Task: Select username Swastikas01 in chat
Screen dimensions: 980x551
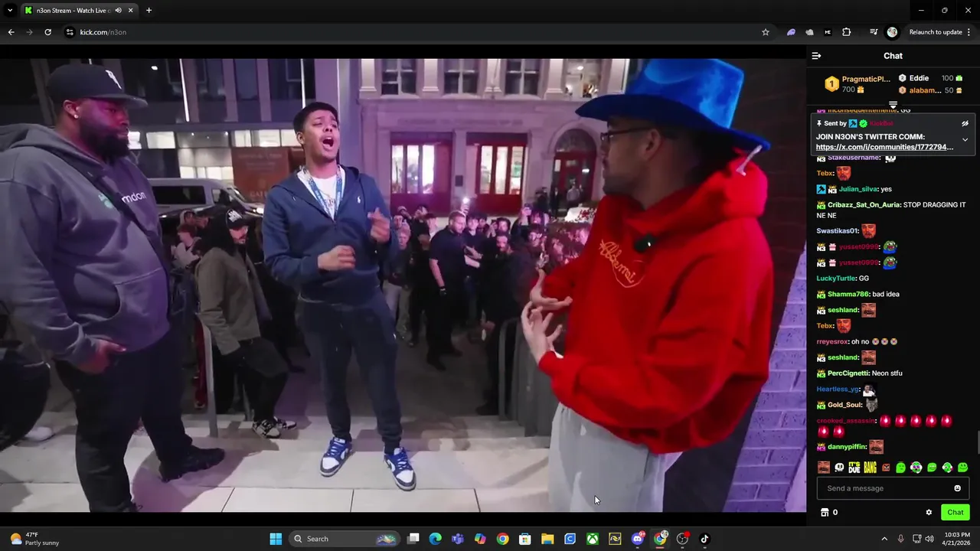Action: tap(838, 231)
